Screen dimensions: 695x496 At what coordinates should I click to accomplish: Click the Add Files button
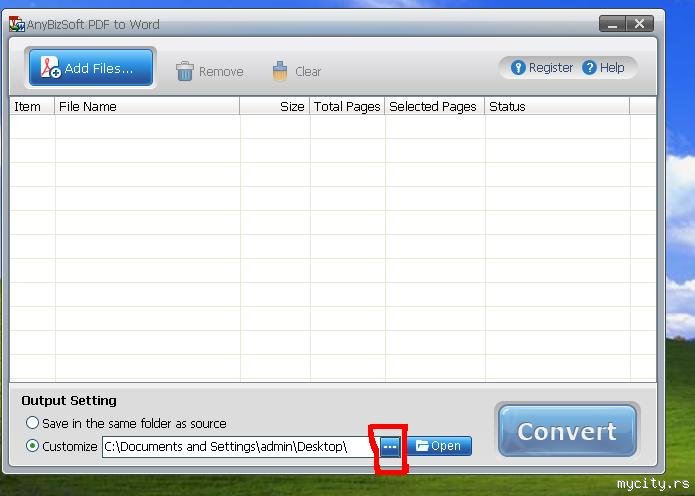click(91, 67)
